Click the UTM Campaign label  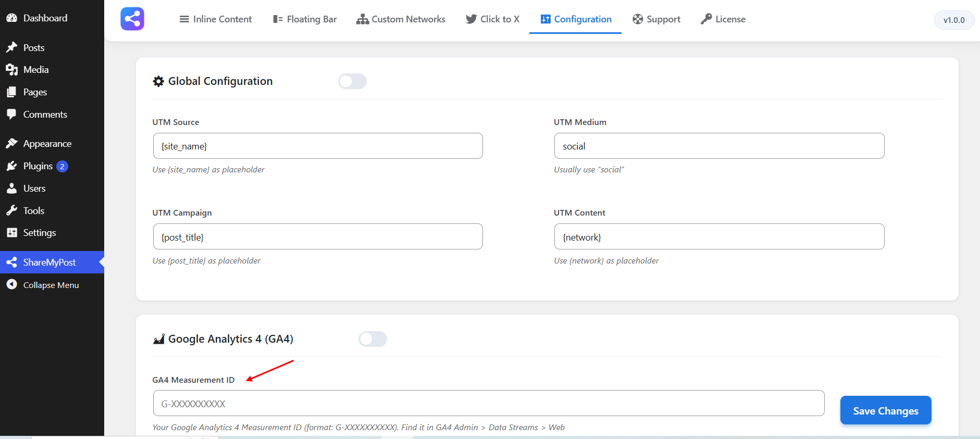182,213
